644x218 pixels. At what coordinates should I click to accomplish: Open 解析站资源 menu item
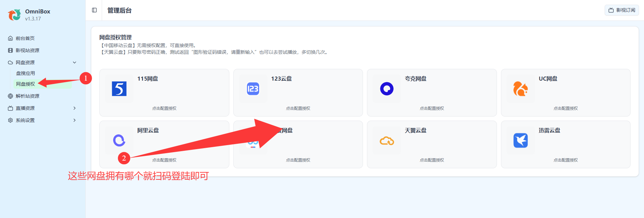click(28, 96)
